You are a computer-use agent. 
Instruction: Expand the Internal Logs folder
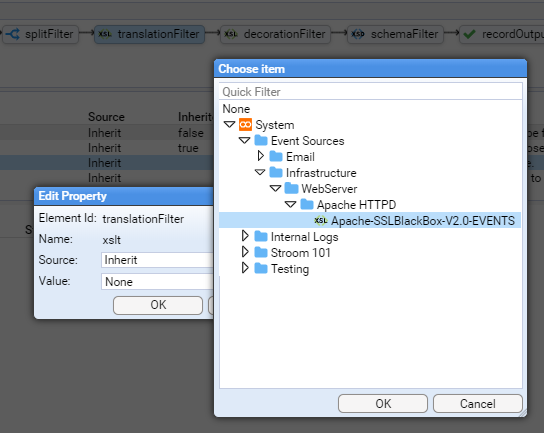click(x=245, y=236)
